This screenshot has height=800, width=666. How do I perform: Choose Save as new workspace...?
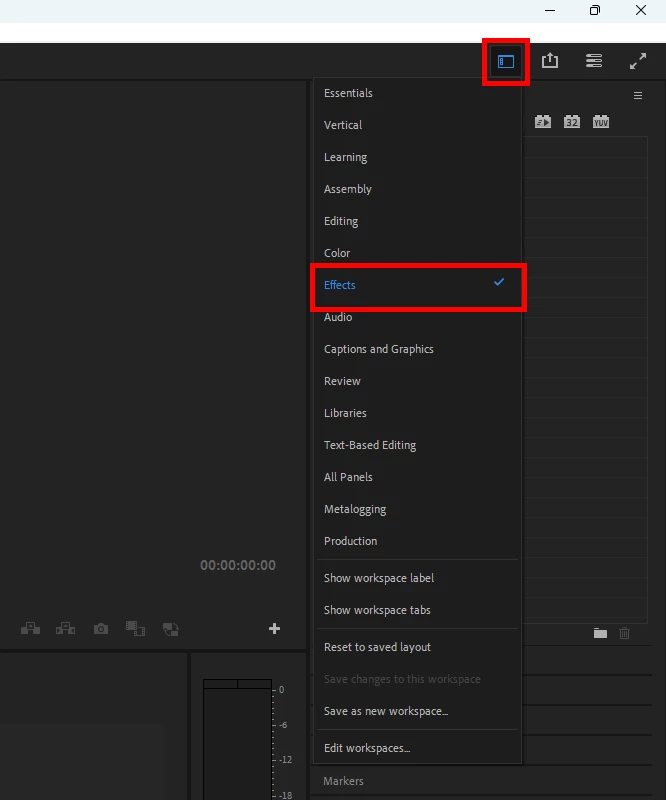tap(417, 711)
